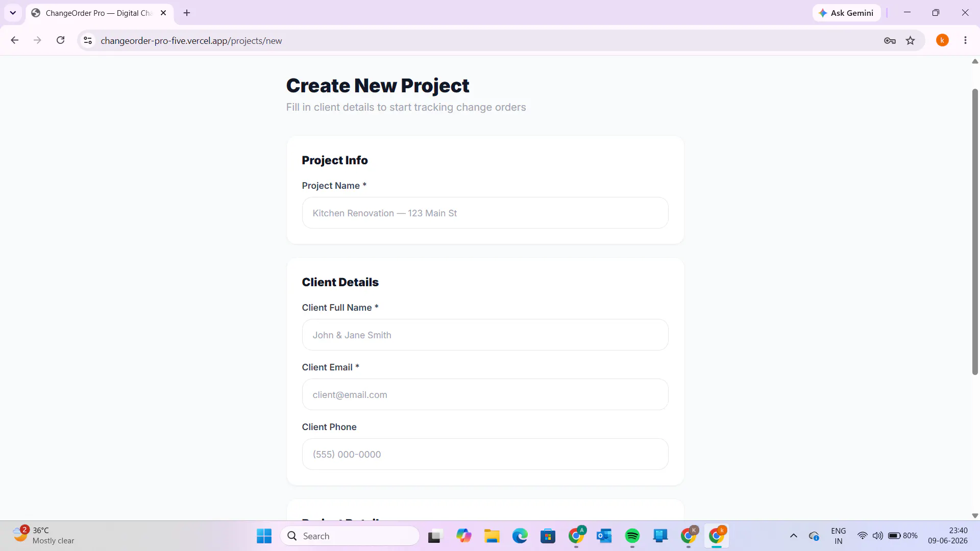Screen dimensions: 980x551
Task: Click the page scrollbar down arrow
Action: coord(975,516)
